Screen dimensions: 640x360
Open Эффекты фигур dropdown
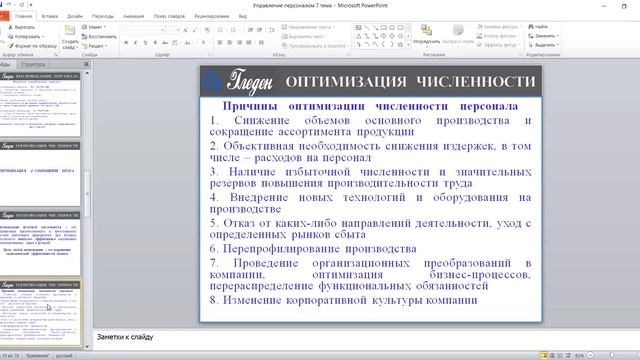[499, 45]
